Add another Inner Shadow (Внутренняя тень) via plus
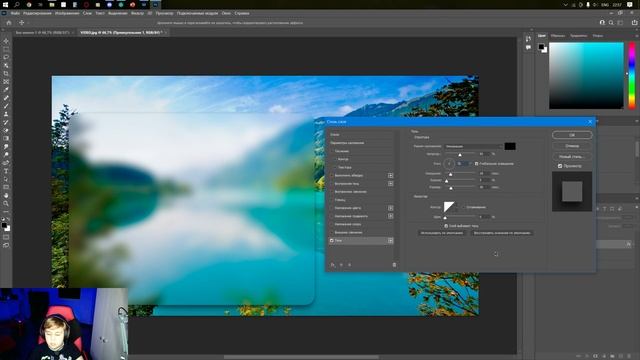The width and height of the screenshot is (640, 360). point(391,184)
